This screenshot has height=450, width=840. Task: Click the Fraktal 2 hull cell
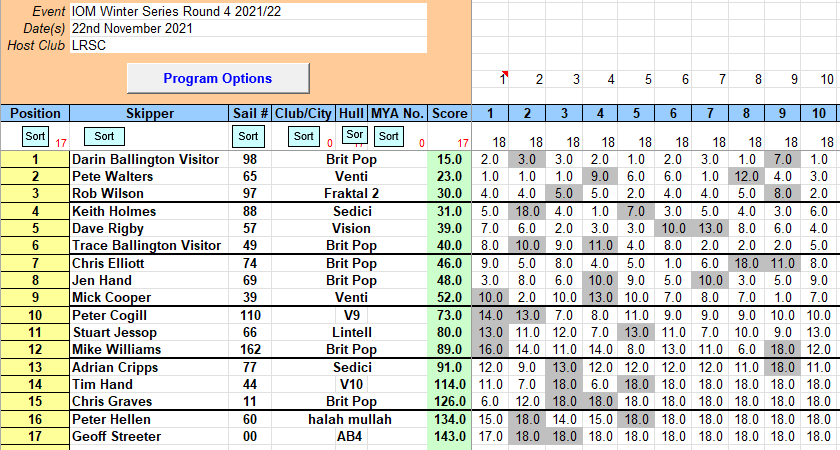pyautogui.click(x=349, y=193)
